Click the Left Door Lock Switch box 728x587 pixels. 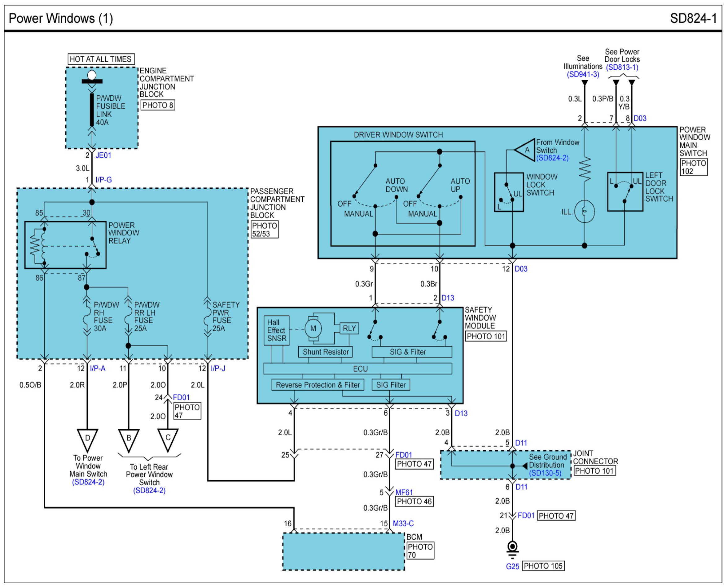click(625, 192)
